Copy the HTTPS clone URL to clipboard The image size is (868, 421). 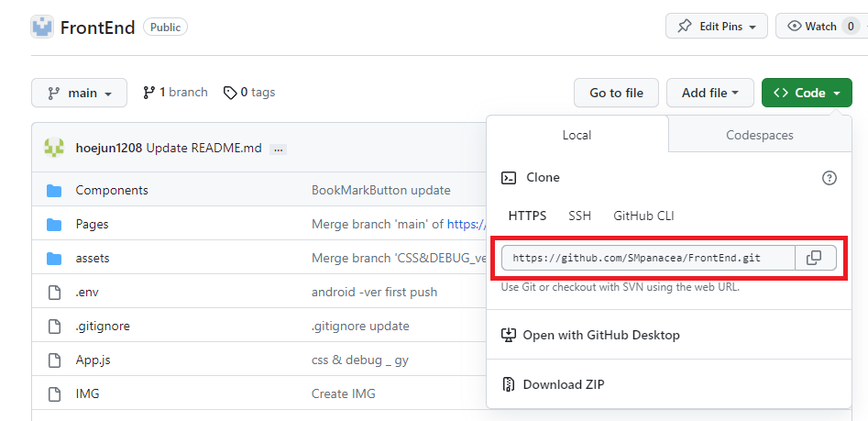point(814,258)
